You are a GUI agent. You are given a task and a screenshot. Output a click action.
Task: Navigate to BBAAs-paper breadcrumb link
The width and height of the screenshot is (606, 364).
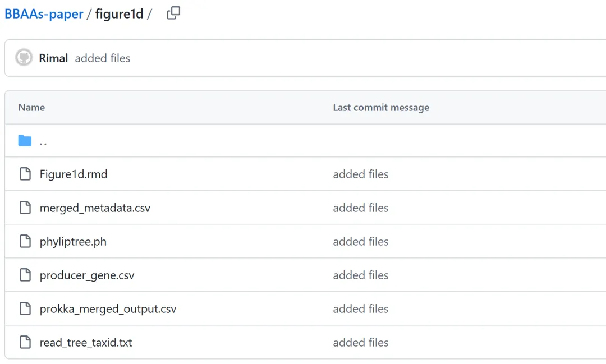click(44, 14)
